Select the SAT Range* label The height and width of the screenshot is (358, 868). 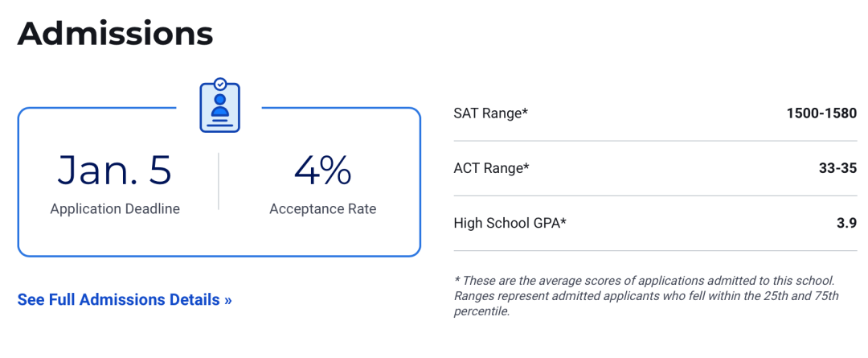pos(491,113)
